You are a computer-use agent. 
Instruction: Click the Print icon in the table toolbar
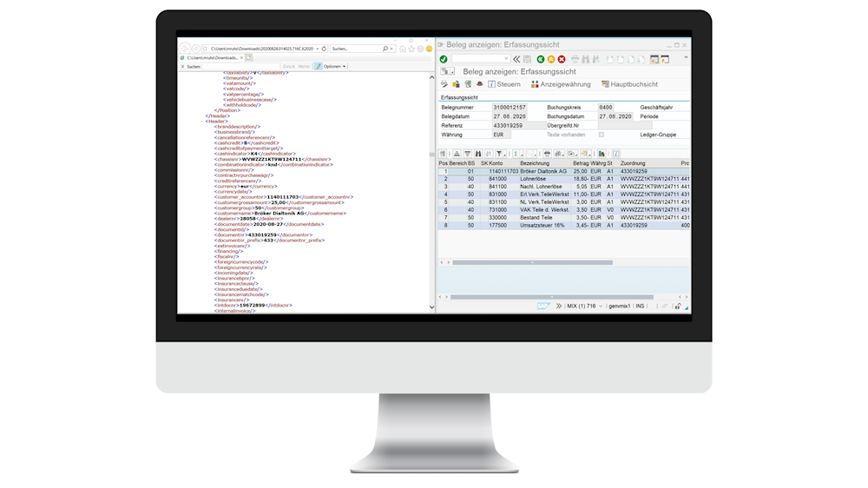(548, 154)
